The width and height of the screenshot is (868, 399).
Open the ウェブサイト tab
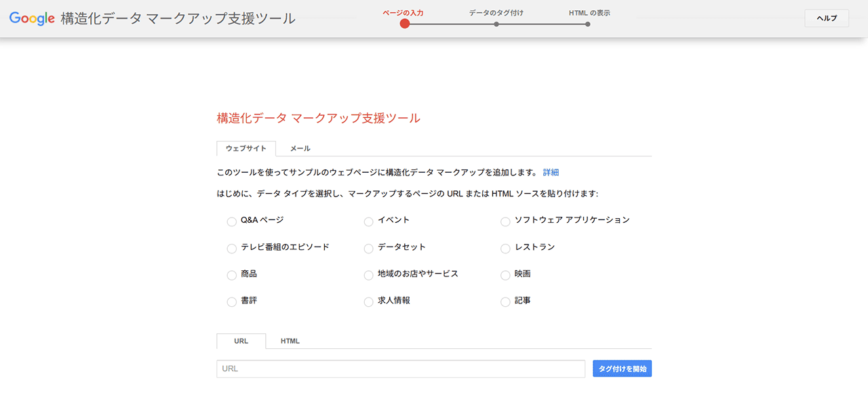pyautogui.click(x=245, y=148)
